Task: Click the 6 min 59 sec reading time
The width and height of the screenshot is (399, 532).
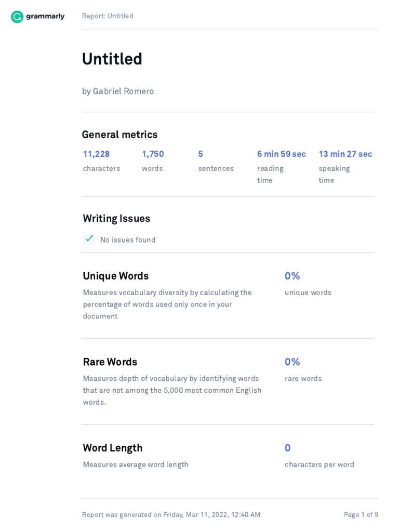Action: pos(281,154)
